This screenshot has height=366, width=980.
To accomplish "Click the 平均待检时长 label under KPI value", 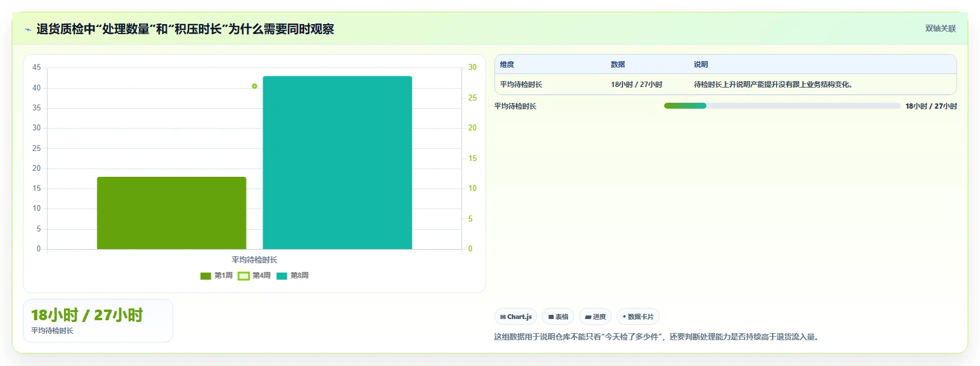I will (52, 331).
